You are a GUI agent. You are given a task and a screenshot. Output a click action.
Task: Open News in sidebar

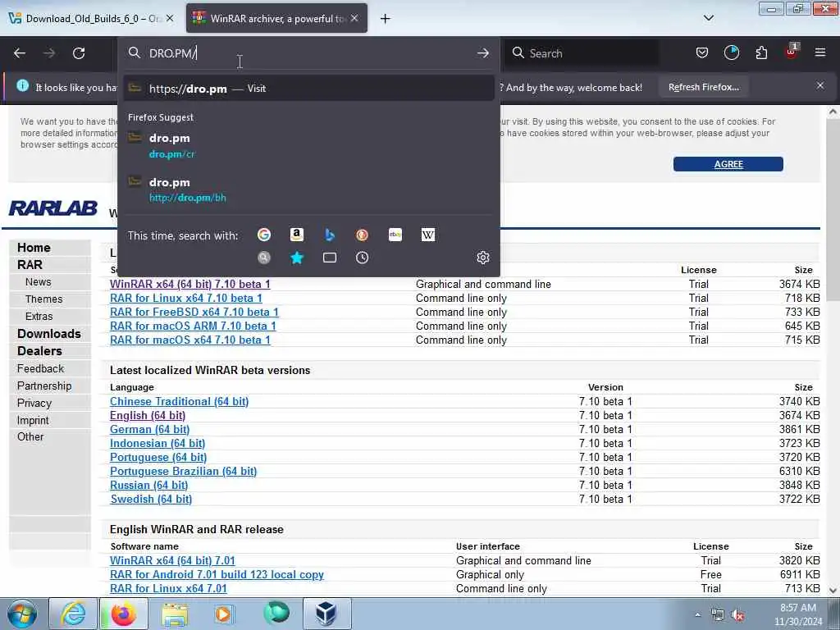tap(38, 282)
